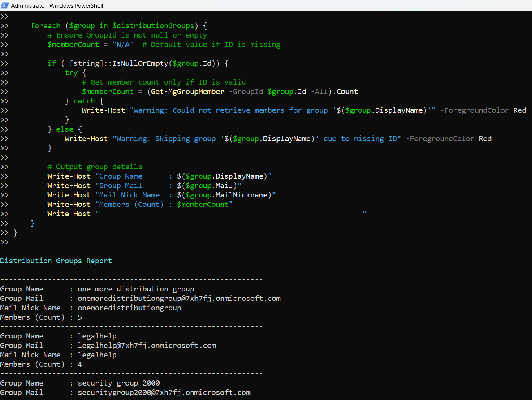Click member count value '4'

click(x=80, y=364)
